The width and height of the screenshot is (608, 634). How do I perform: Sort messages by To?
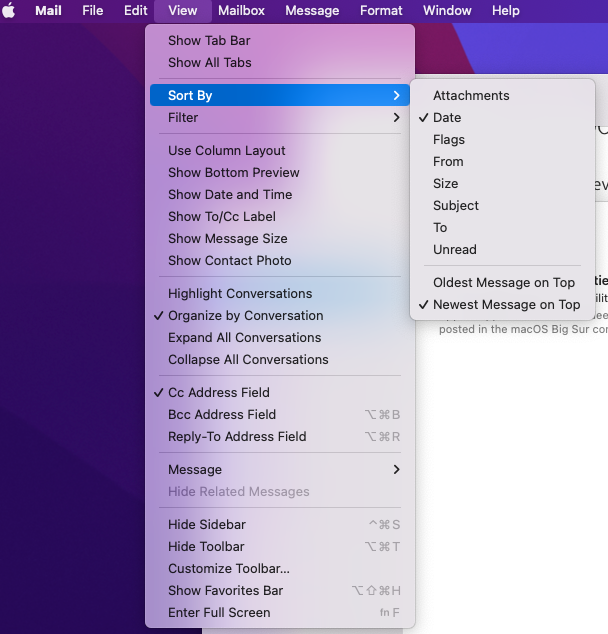tap(502, 228)
